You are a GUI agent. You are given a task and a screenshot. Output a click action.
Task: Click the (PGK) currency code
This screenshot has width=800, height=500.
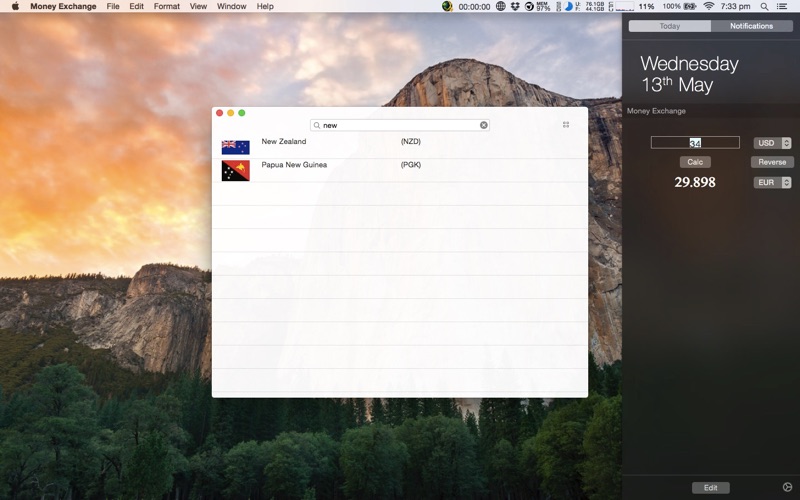click(x=411, y=165)
